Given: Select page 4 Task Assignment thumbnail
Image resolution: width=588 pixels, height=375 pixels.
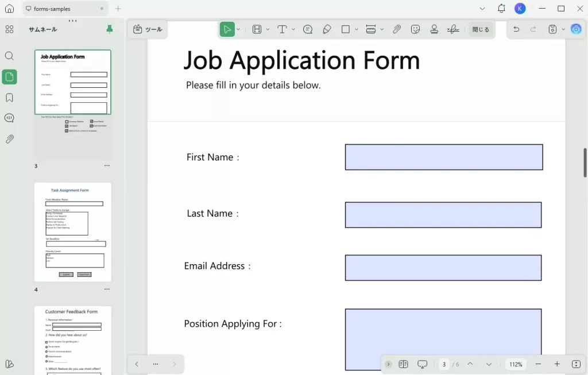Looking at the screenshot, I should point(73,232).
